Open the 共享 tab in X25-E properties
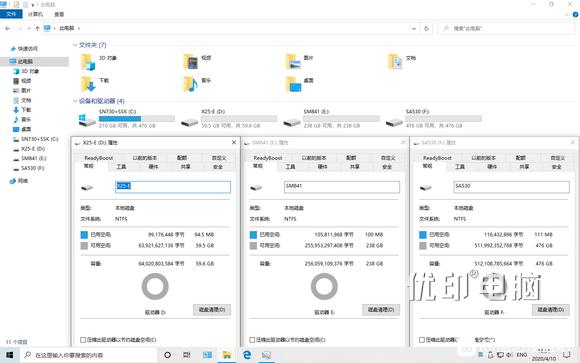Screen dimensions: 580x363 (x=186, y=167)
